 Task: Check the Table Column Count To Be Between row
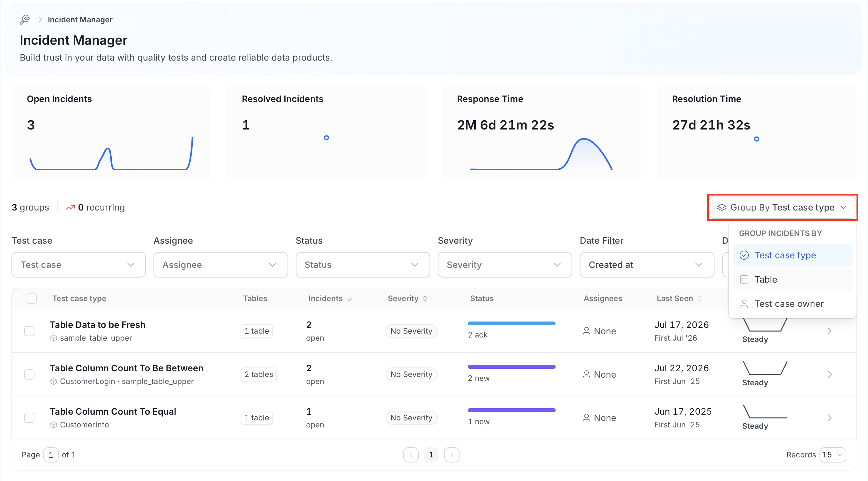point(29,374)
